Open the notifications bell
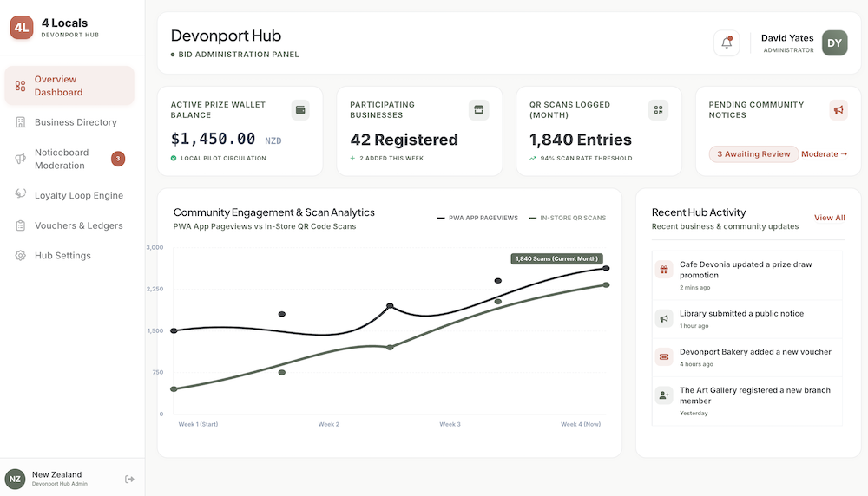The width and height of the screenshot is (868, 496). pyautogui.click(x=727, y=43)
